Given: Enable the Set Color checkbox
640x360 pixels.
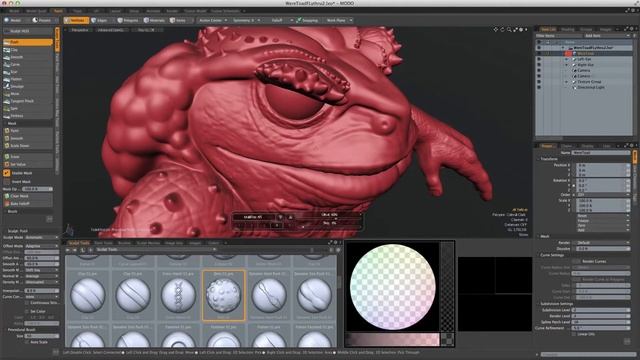Looking at the screenshot, I should 27,311.
